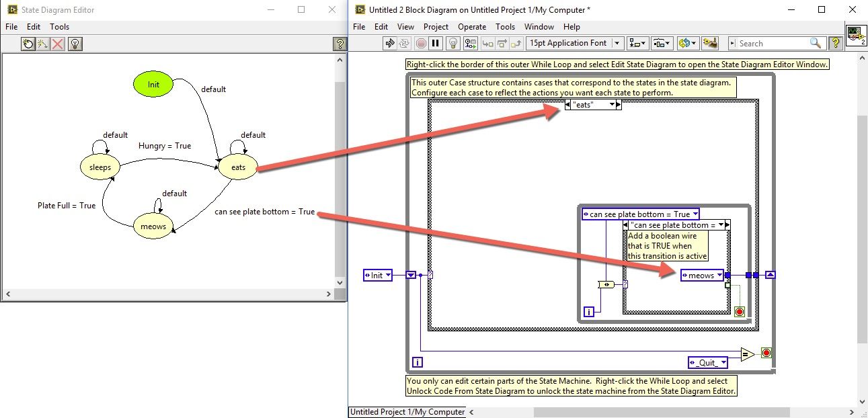Screen dimensions: 868x418
Task: Toggle the lightbulb icon in State Diagram Editor toolbar
Action: click(75, 44)
